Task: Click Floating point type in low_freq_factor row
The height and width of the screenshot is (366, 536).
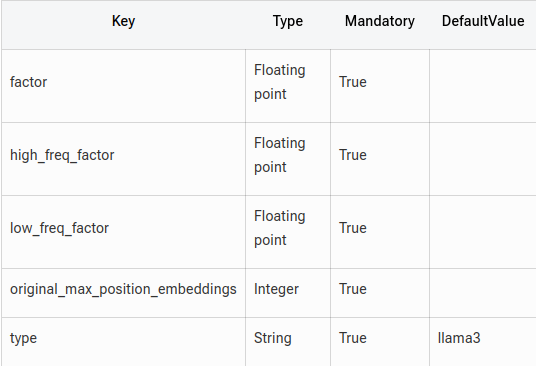Action: click(x=280, y=228)
